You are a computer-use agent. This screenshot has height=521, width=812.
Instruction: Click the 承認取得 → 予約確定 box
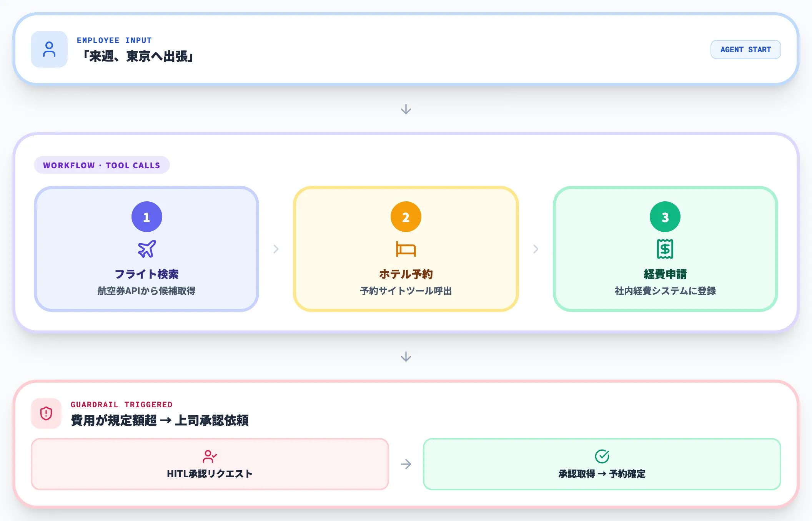point(602,464)
